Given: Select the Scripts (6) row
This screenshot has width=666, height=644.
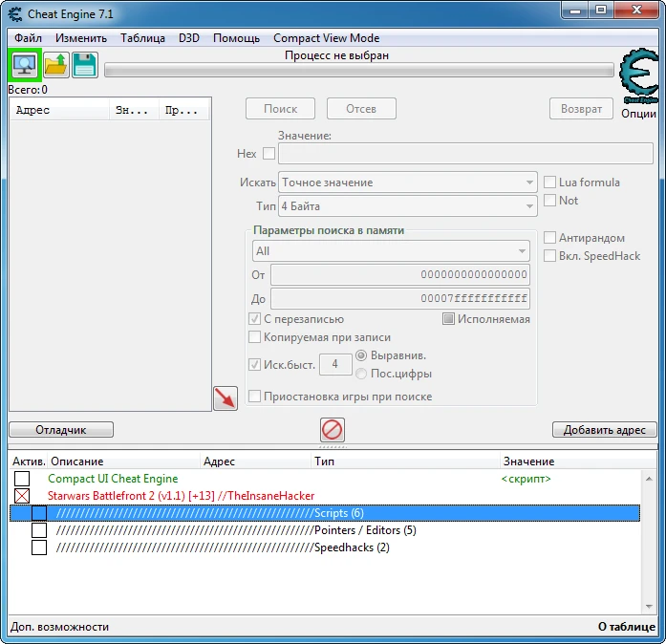Looking at the screenshot, I should tap(325, 513).
